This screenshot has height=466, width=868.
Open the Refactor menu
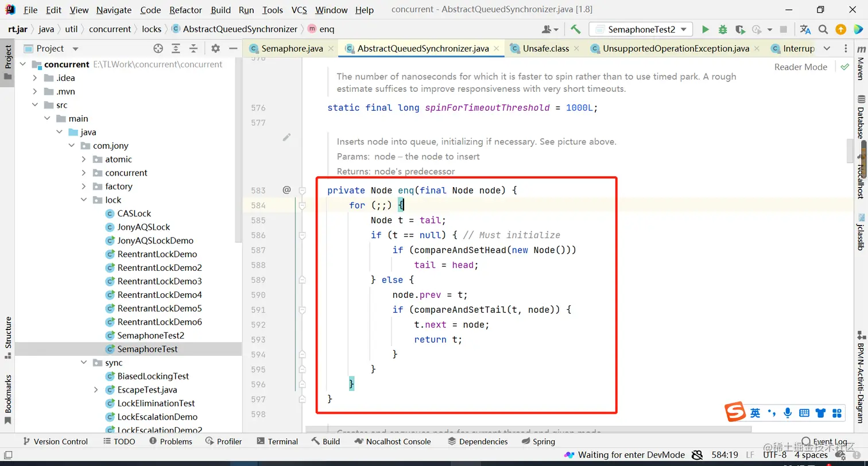[185, 10]
